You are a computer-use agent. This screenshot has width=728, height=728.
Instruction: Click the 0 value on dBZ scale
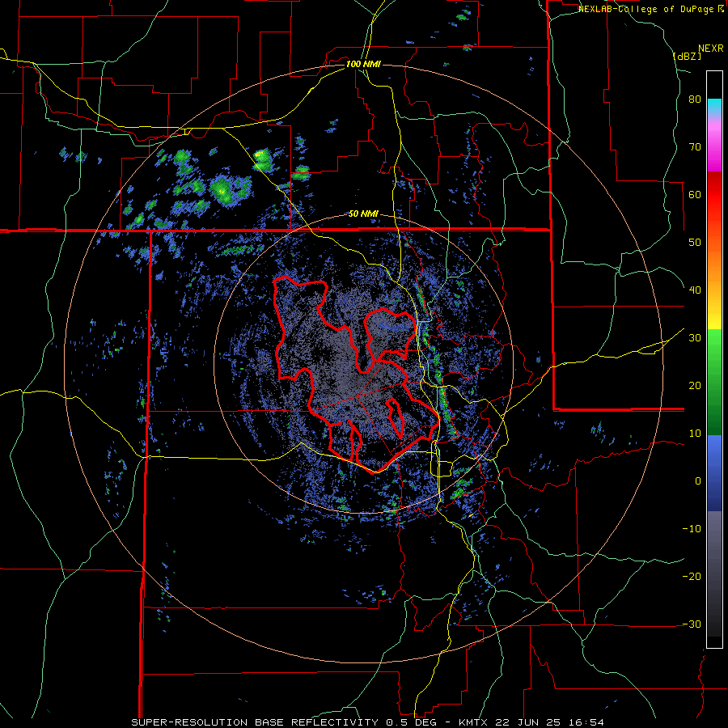point(698,481)
